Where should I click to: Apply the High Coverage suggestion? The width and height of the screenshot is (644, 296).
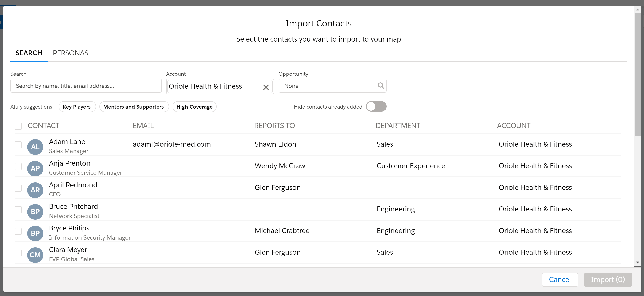(x=194, y=107)
